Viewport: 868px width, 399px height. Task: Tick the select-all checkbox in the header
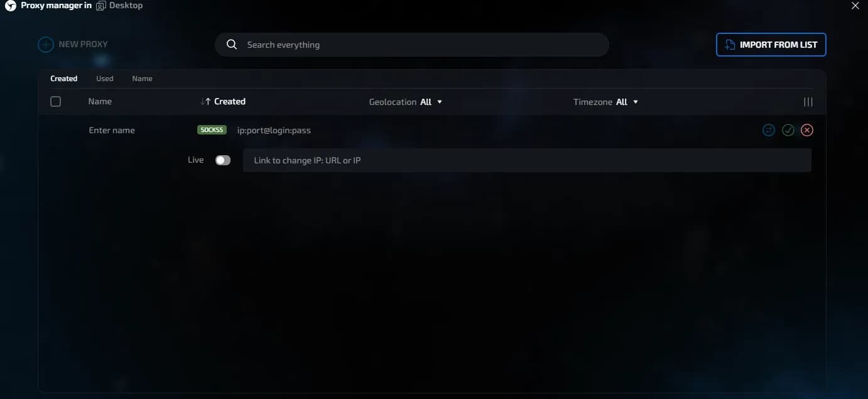[x=55, y=102]
